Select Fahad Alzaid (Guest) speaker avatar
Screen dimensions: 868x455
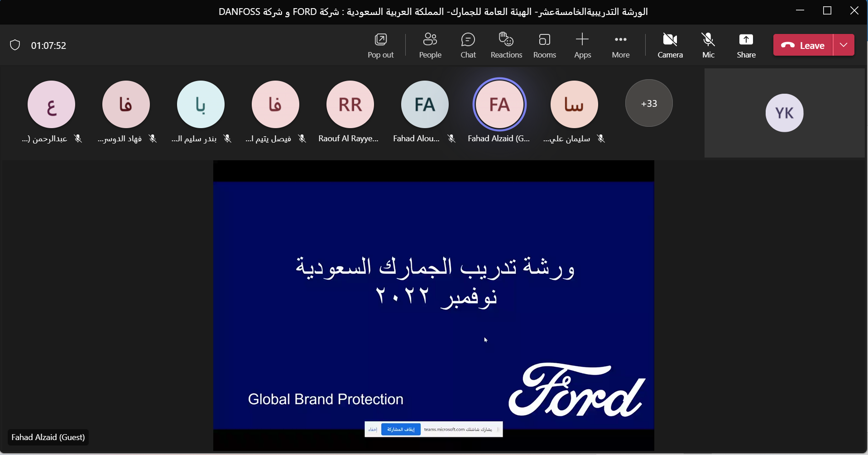(x=499, y=105)
